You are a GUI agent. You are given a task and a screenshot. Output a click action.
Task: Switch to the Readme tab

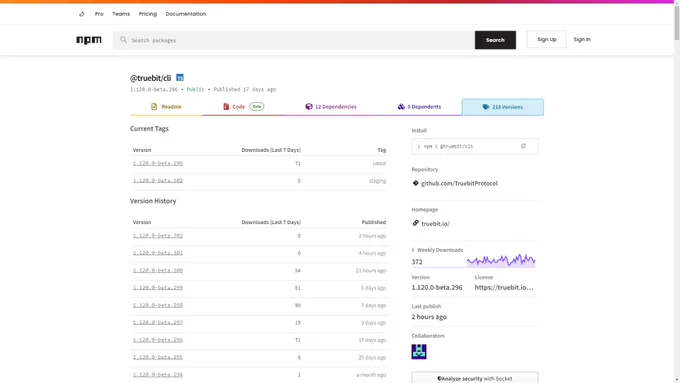[166, 107]
